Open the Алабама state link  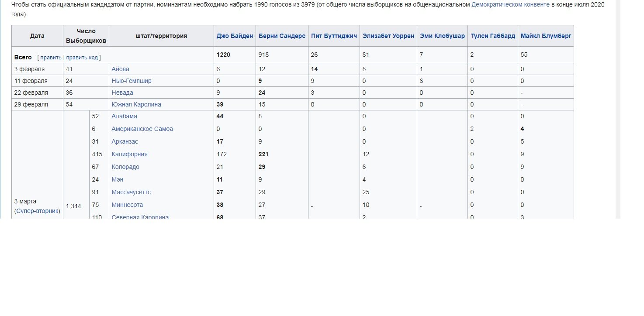pyautogui.click(x=124, y=117)
